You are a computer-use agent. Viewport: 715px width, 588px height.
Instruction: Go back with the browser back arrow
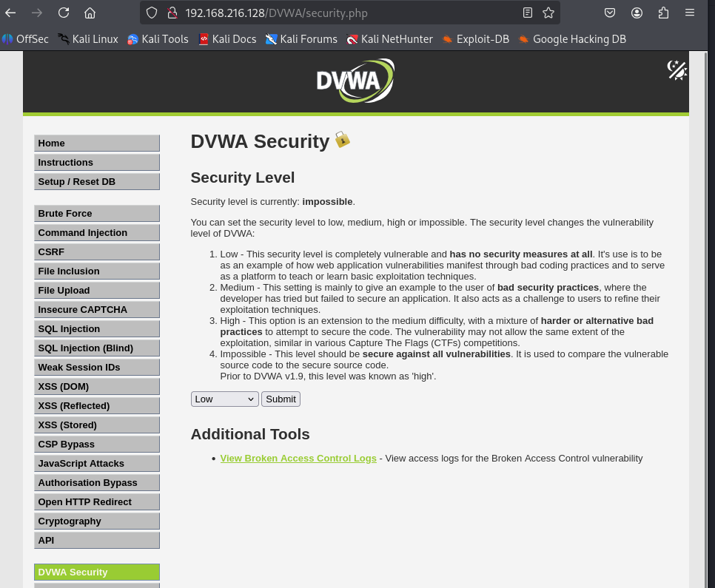(x=10, y=13)
